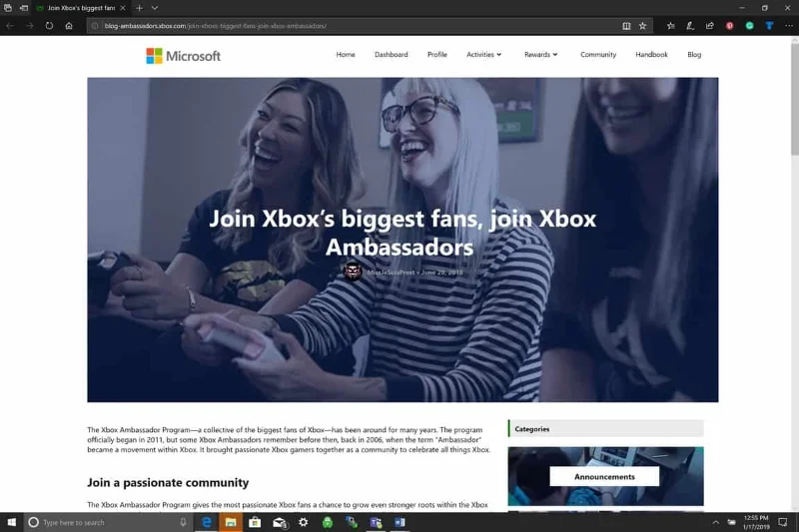
Task: Click the site information icon in address bar
Action: (x=95, y=26)
